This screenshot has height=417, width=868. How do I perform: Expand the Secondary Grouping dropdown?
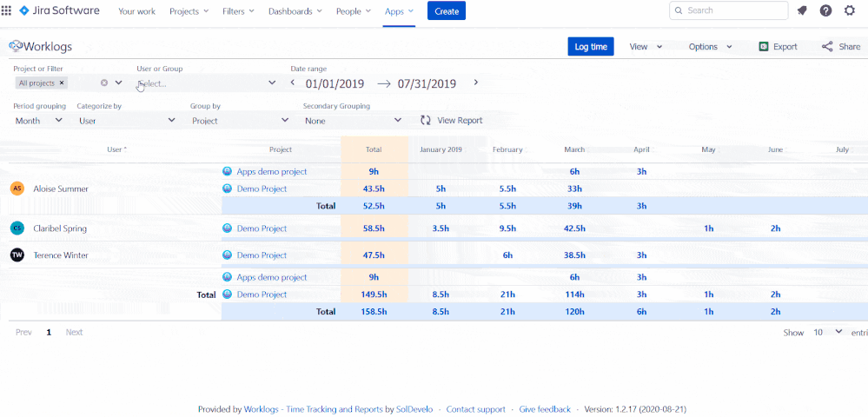[353, 121]
